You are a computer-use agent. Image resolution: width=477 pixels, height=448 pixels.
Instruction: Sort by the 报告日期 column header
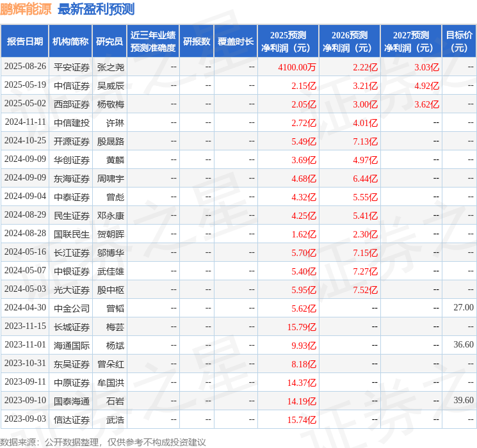pos(25,41)
